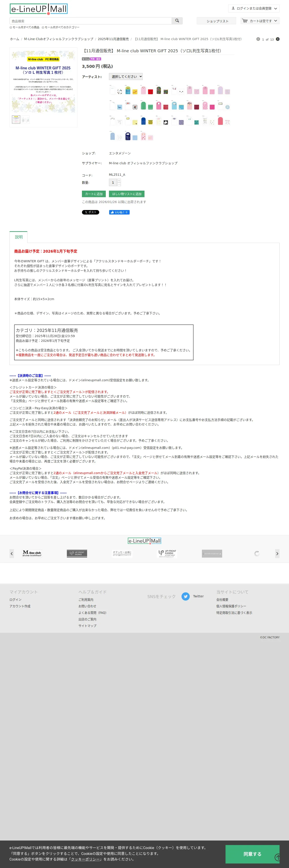Go to the next product arrow
The width and height of the screenshot is (289, 868).
click(x=278, y=39)
